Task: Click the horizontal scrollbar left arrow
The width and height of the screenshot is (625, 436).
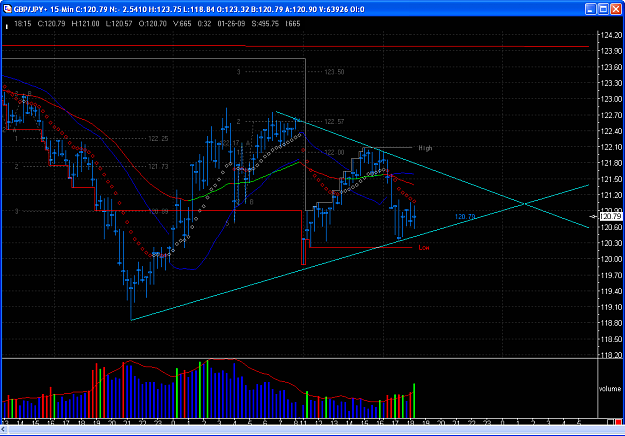Action: coord(3,430)
